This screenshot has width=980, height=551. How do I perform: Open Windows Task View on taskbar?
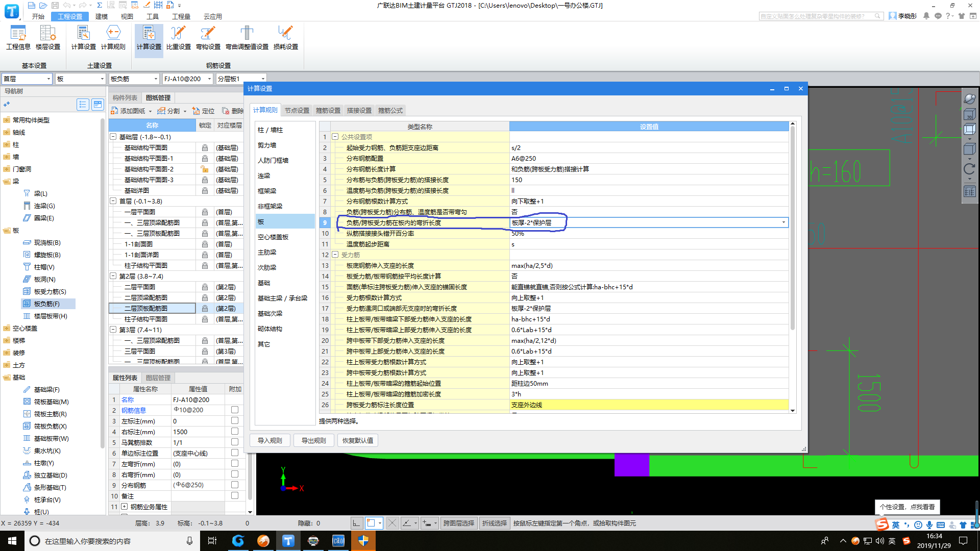[212, 541]
